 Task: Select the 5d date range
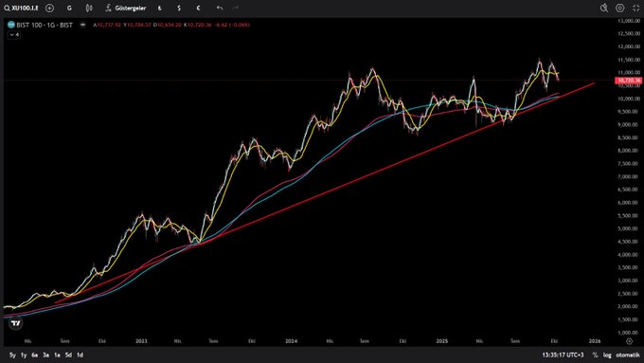pos(68,354)
